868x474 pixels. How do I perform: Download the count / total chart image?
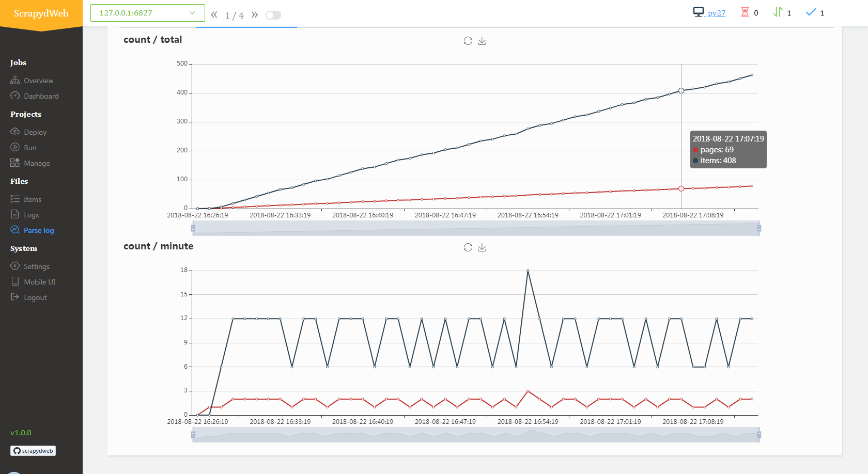(482, 41)
